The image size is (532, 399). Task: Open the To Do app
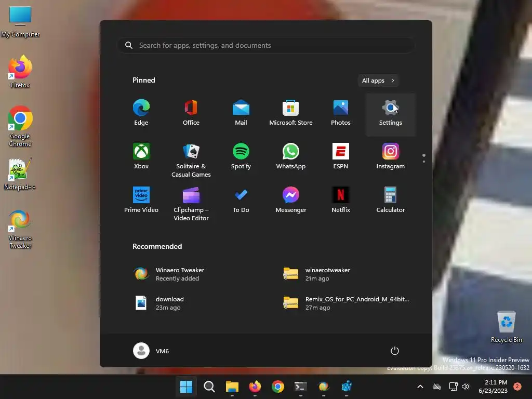click(x=241, y=200)
